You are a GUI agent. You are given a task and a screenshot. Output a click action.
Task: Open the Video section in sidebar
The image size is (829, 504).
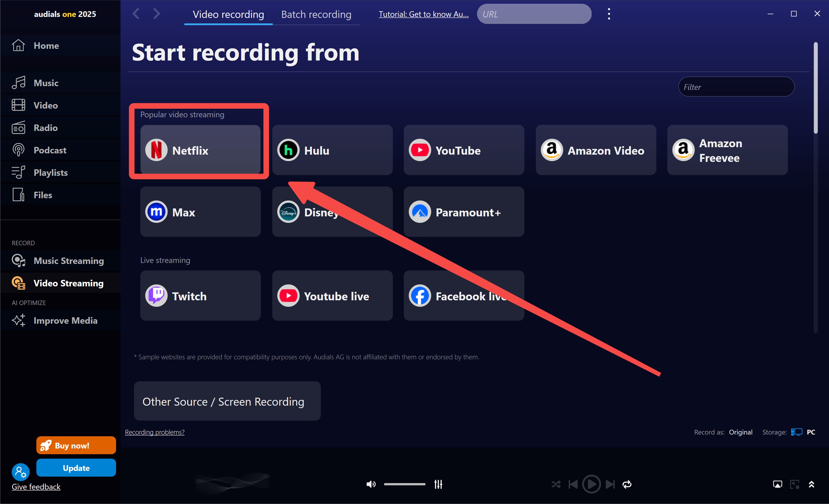tap(61, 105)
